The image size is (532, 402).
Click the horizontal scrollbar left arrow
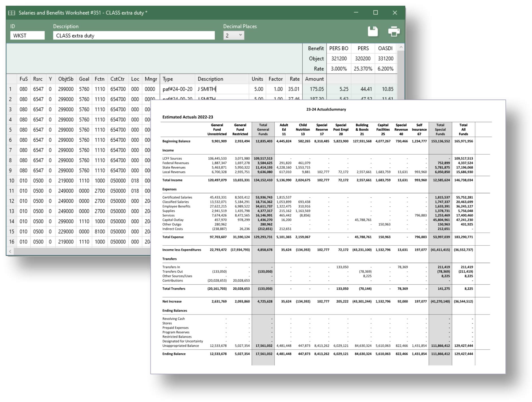click(x=10, y=251)
